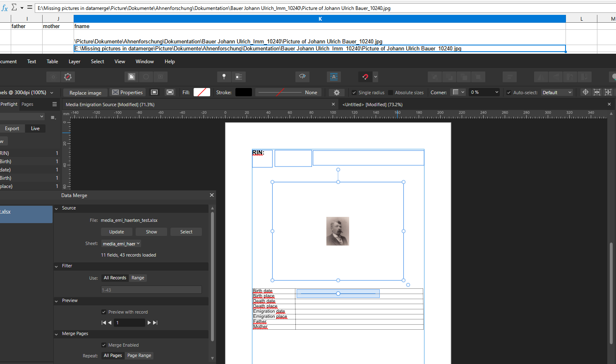Open the Sheet dropdown showing media_emi_haer

[x=121, y=243]
